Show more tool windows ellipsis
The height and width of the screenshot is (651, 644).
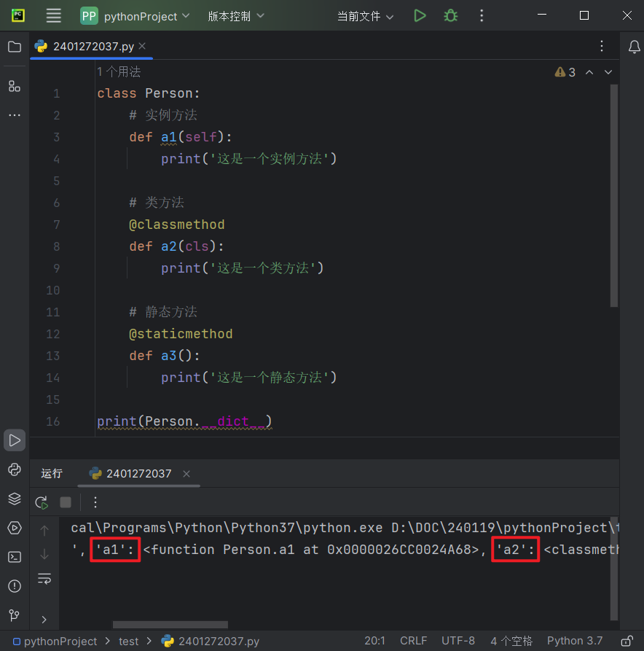pos(15,115)
